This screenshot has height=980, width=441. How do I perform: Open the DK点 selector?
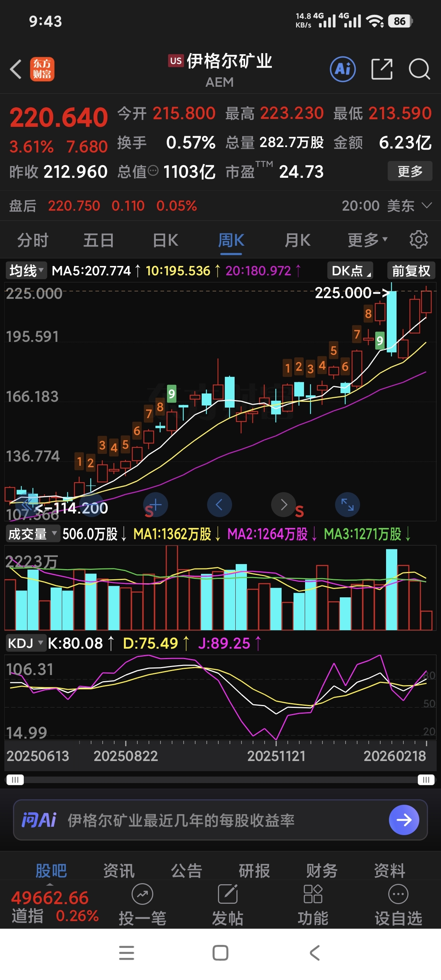pyautogui.click(x=350, y=271)
